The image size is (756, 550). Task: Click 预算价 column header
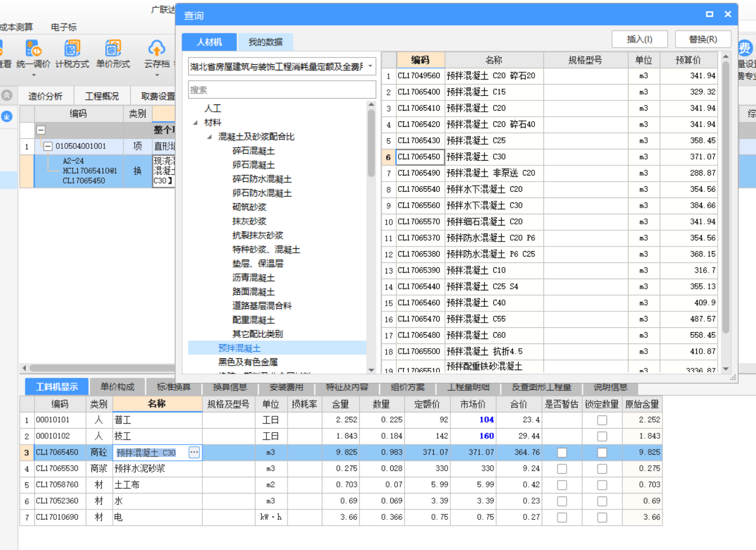tap(688, 60)
